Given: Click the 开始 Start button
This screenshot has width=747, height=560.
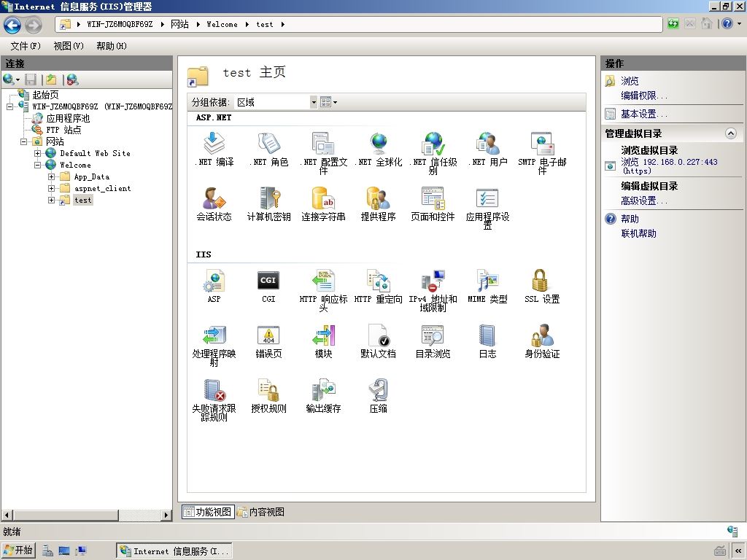Looking at the screenshot, I should tap(18, 551).
